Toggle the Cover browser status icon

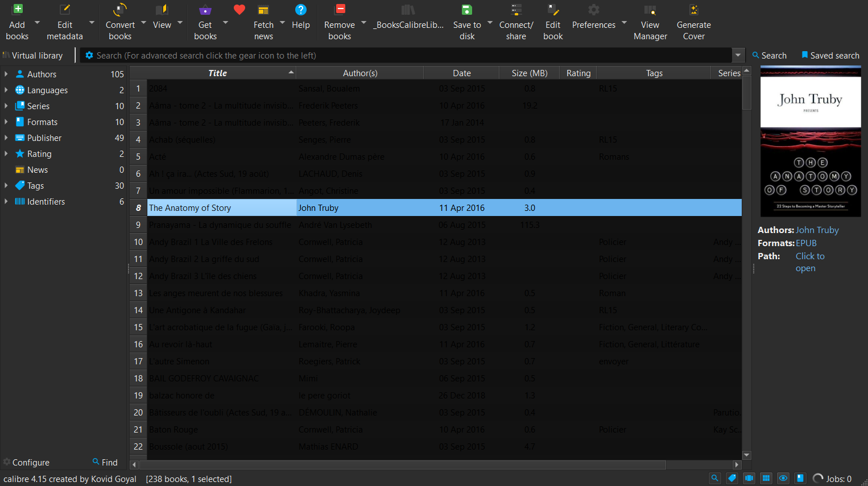point(749,478)
